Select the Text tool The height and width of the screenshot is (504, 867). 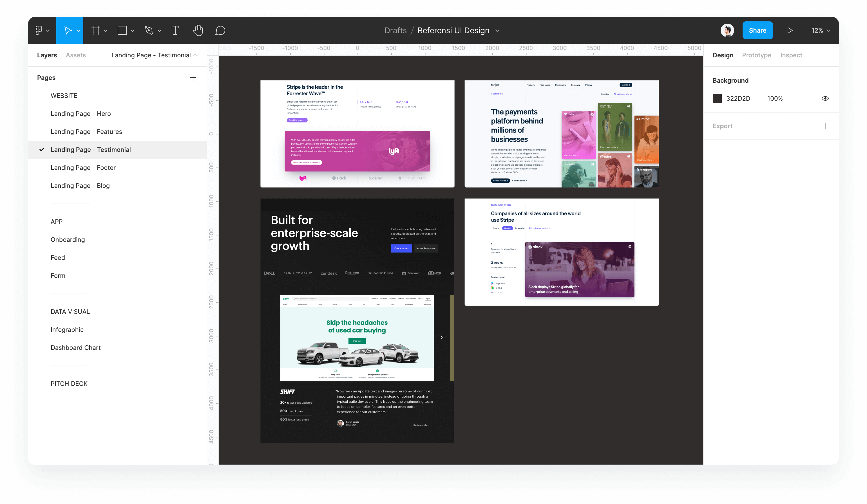click(175, 30)
